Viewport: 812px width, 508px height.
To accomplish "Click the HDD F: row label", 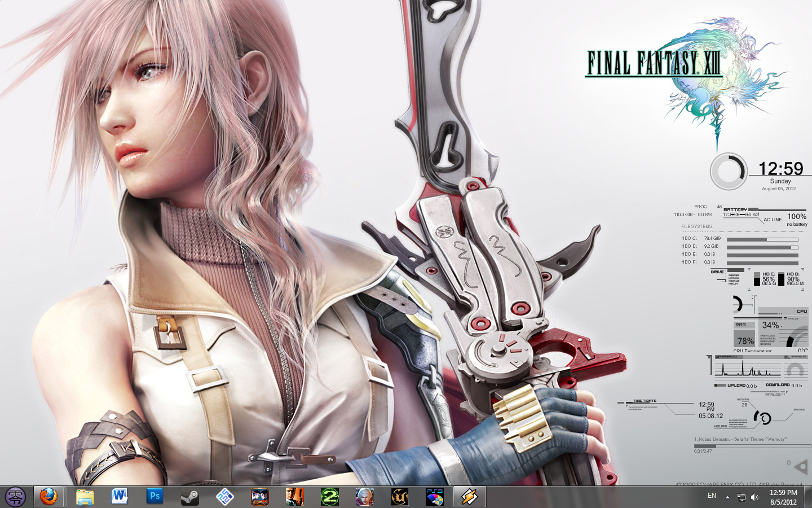I will coord(689,262).
